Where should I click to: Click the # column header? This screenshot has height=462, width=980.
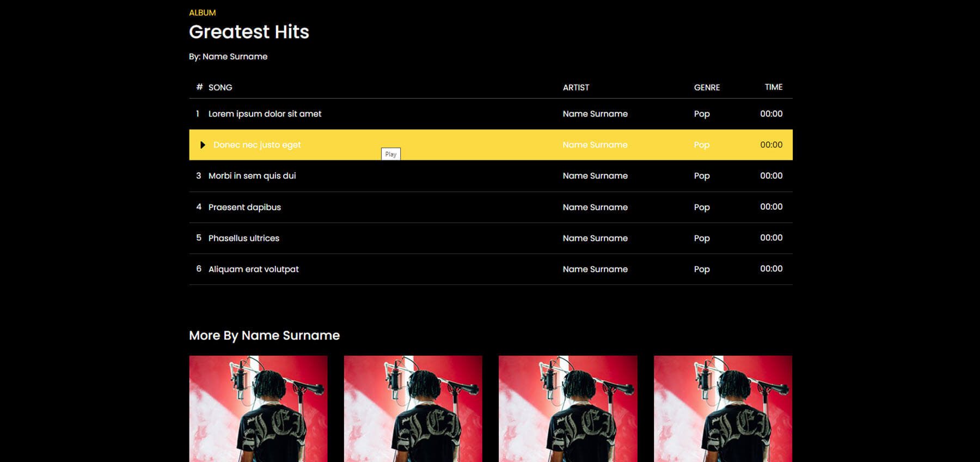tap(199, 87)
